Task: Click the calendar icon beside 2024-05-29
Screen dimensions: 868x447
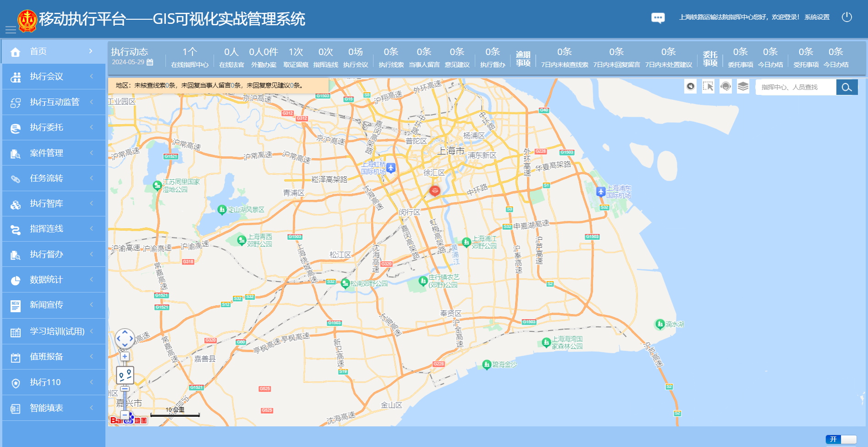Action: tap(150, 62)
